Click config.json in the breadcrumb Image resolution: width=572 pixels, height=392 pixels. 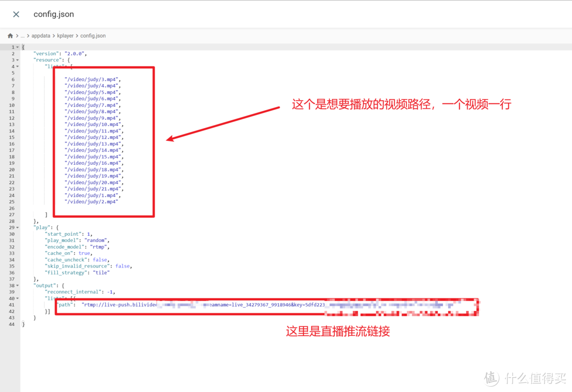pos(93,36)
